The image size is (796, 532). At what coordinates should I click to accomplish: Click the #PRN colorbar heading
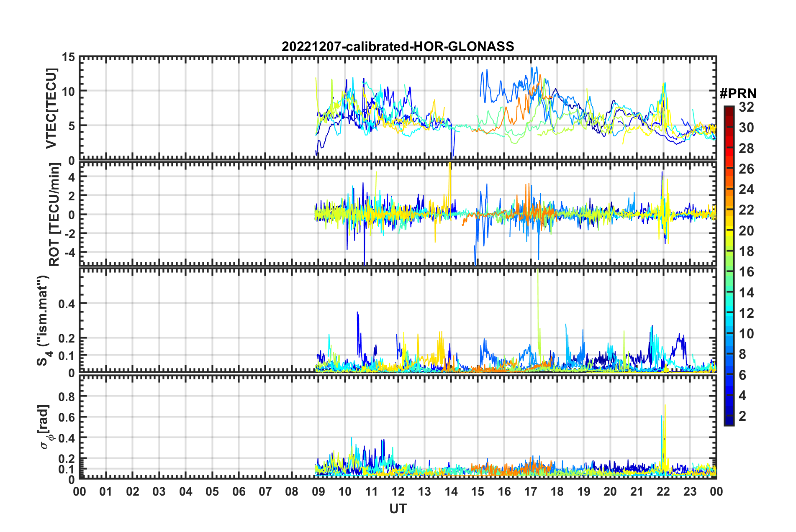(738, 94)
